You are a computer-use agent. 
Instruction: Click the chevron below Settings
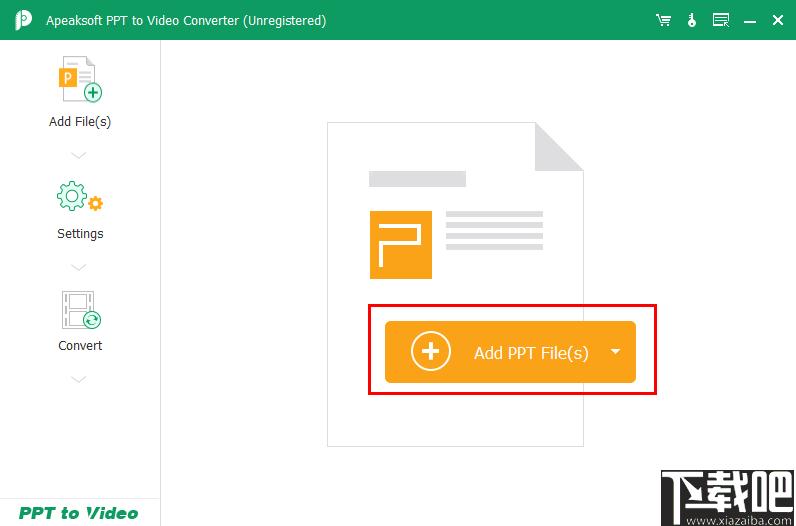[78, 267]
